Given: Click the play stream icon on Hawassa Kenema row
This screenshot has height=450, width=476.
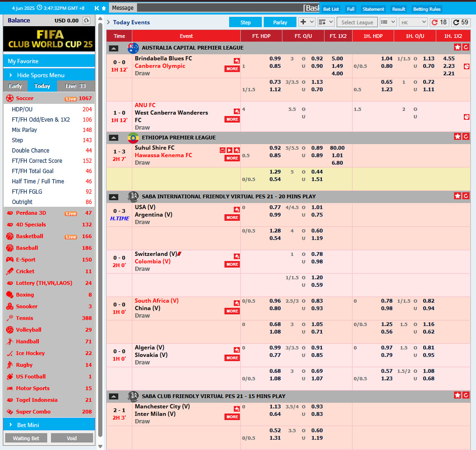Looking at the screenshot, I should click(229, 150).
